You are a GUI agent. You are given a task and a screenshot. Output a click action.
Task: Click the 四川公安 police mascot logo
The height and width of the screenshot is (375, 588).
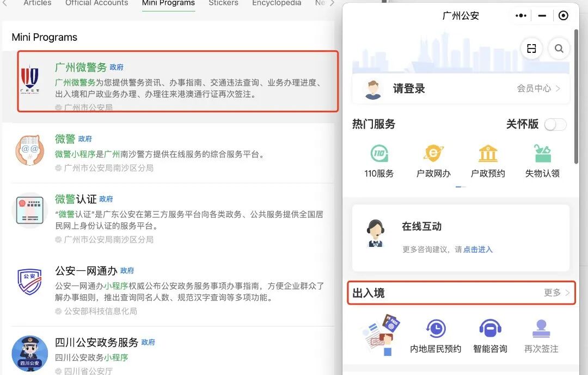29,353
